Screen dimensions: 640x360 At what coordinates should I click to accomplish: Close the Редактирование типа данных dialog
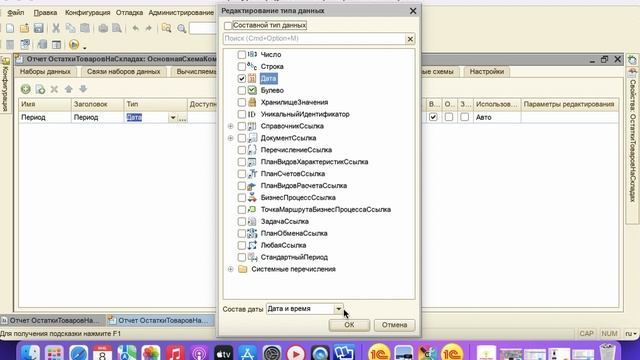click(x=413, y=11)
